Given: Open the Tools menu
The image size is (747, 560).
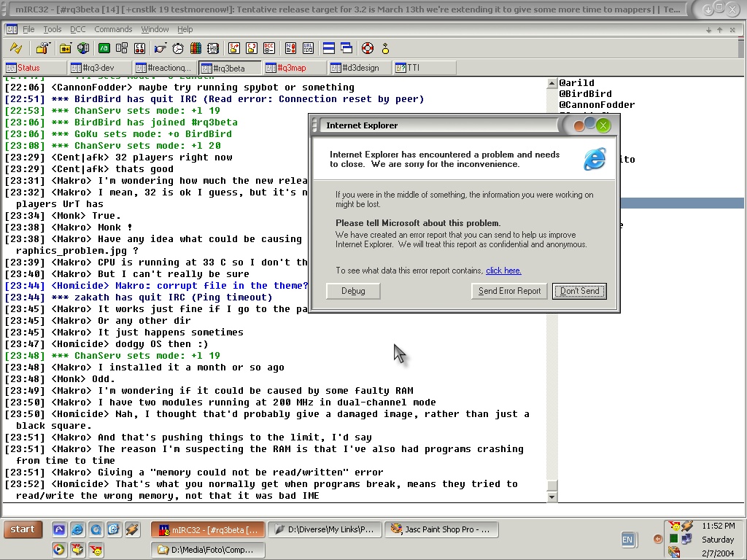Looking at the screenshot, I should [x=53, y=30].
